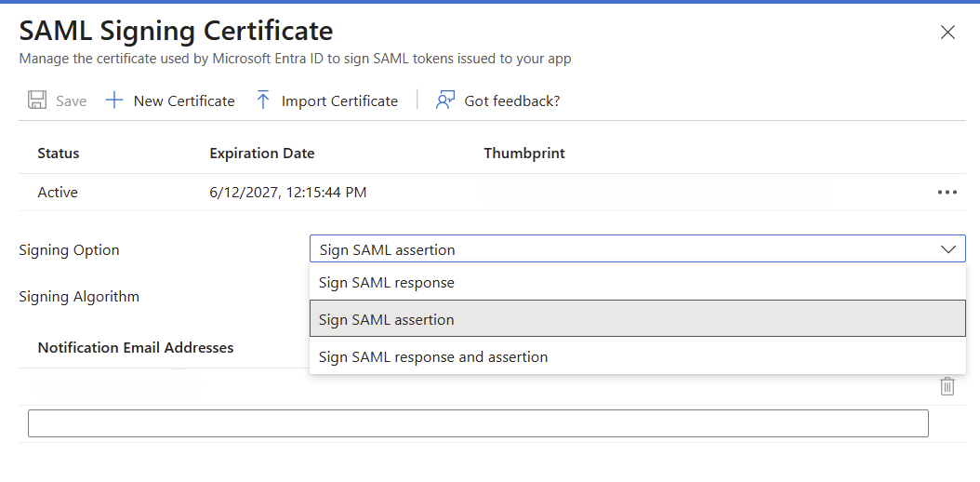Click the 'Import Certificate' button label
This screenshot has height=482, width=980.
tap(339, 100)
